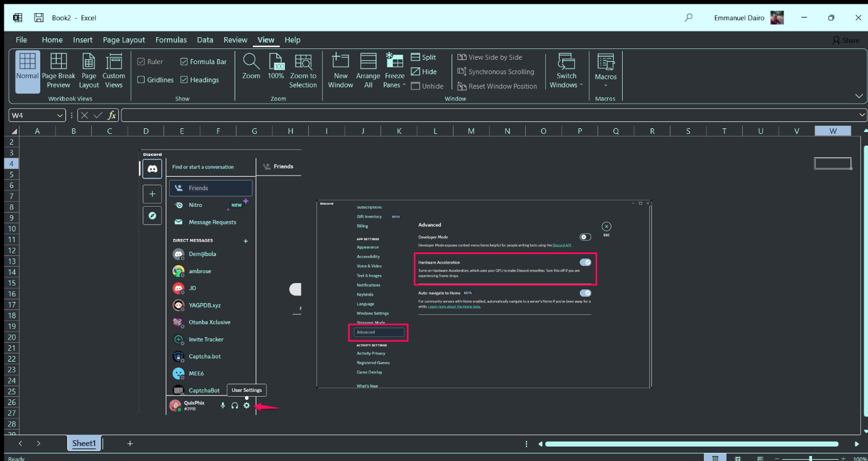Click the Share button
The width and height of the screenshot is (868, 461).
[x=845, y=40]
